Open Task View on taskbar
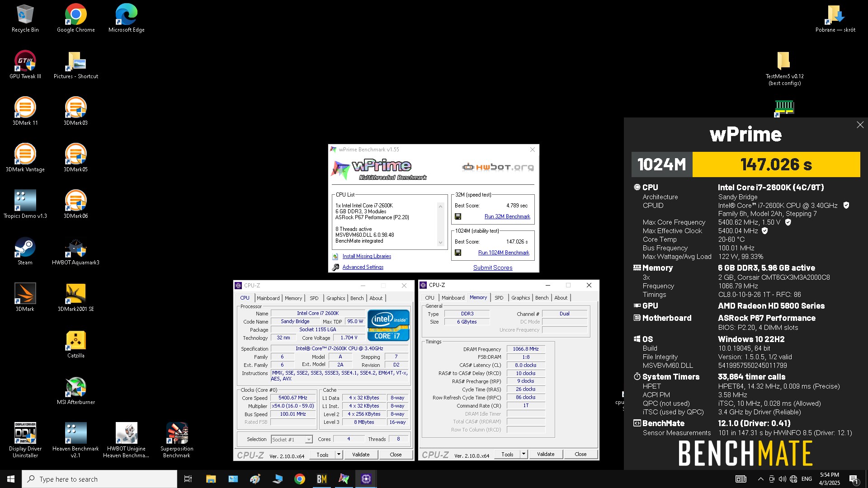Viewport: 868px width, 488px height. click(188, 479)
